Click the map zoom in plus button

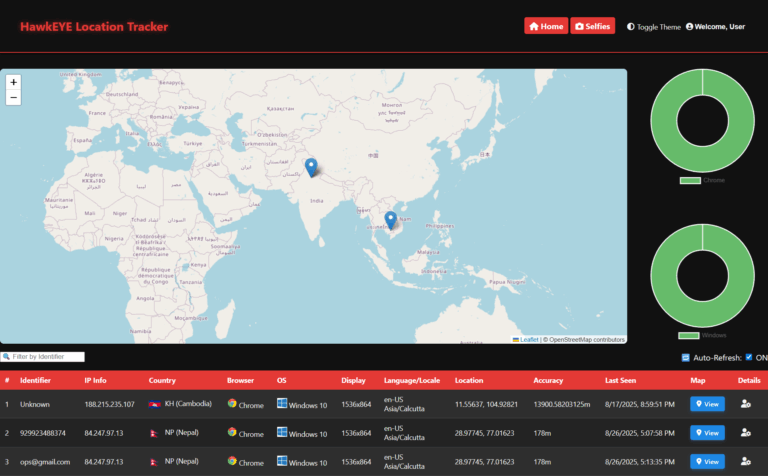14,82
